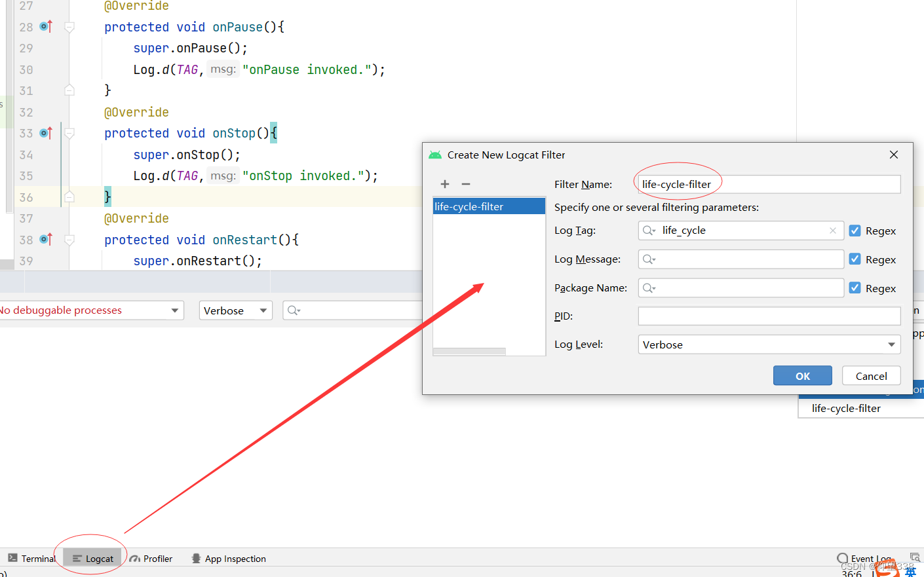Click the 36:6 caret position indicator
Image resolution: width=924 pixels, height=577 pixels.
click(x=852, y=574)
